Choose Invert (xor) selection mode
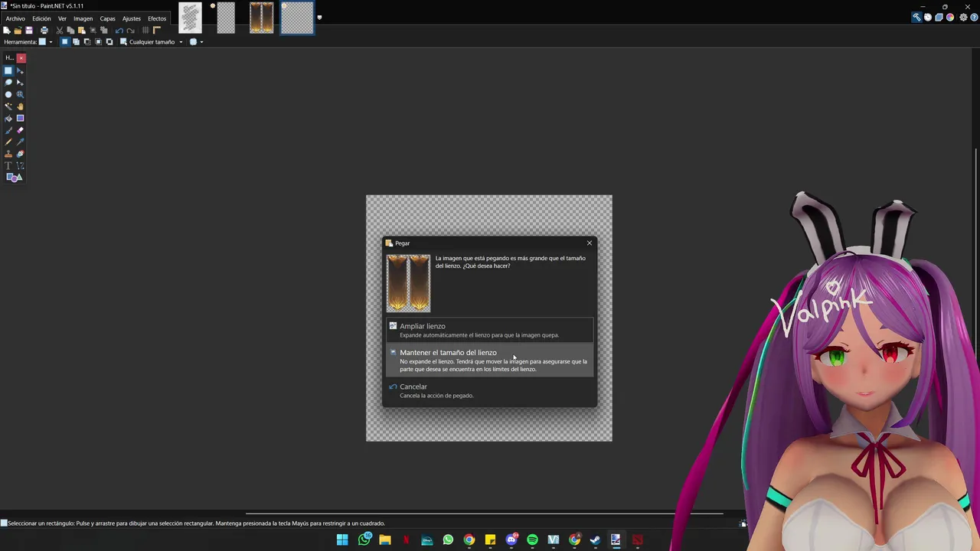This screenshot has height=551, width=980. pyautogui.click(x=109, y=42)
